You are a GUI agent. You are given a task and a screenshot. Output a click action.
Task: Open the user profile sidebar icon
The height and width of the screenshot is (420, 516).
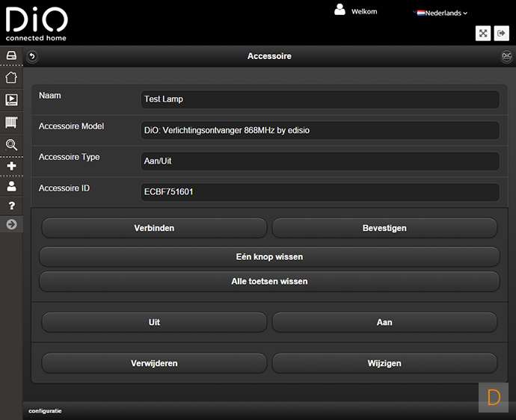click(11, 186)
